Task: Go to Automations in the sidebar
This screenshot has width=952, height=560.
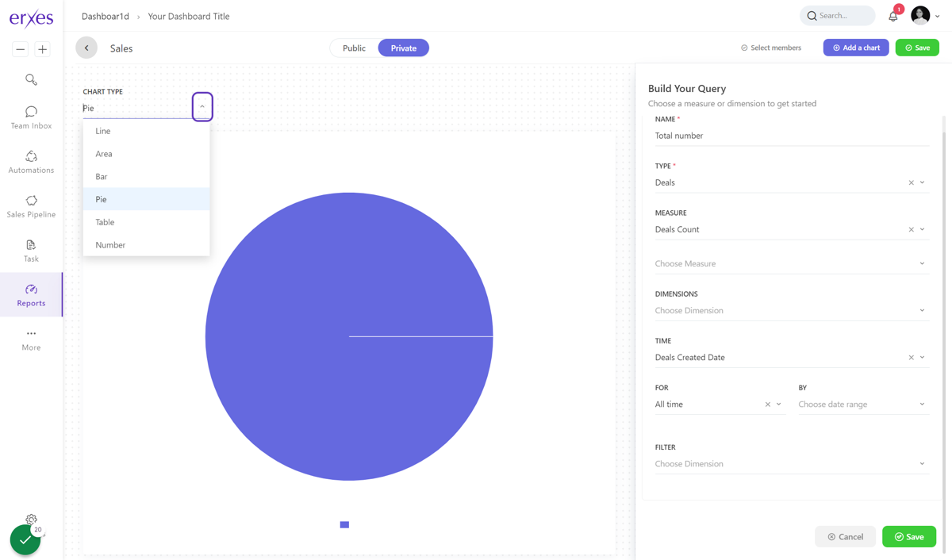Action: [31, 162]
